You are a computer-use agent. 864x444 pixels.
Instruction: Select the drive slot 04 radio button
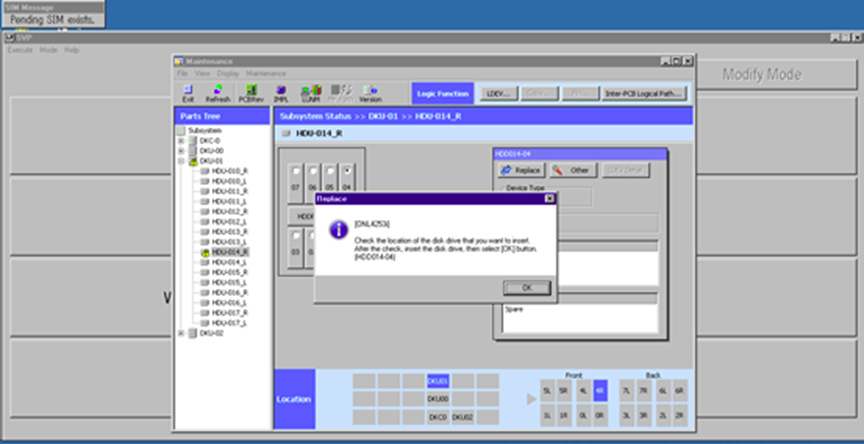(346, 171)
